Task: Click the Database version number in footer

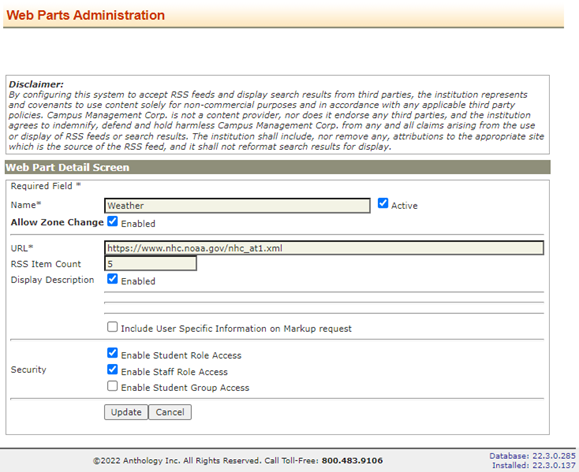Action: pos(554,456)
